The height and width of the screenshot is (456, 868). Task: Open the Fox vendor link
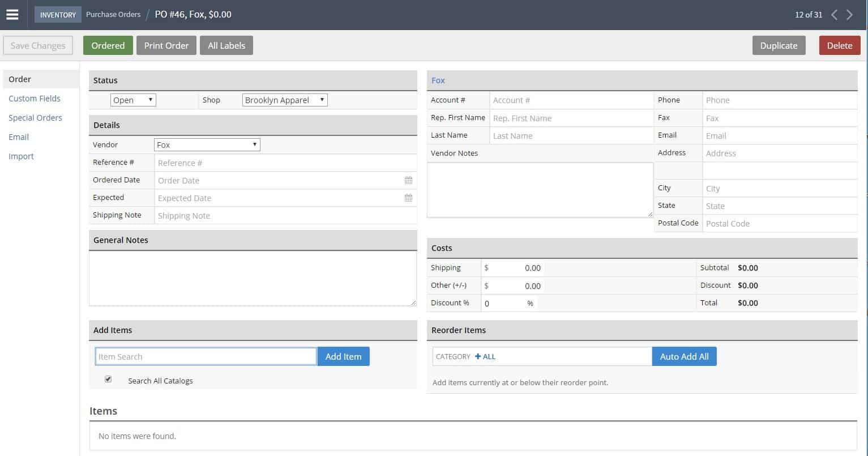point(438,80)
